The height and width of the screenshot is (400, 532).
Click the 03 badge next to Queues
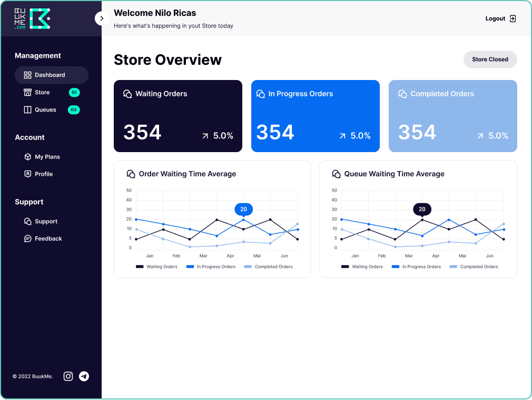[x=74, y=110]
